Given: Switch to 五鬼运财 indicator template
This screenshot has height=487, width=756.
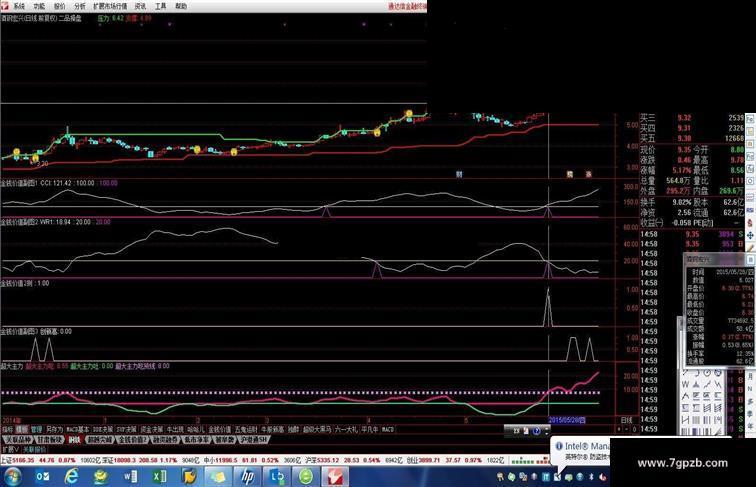Looking at the screenshot, I should [246, 429].
